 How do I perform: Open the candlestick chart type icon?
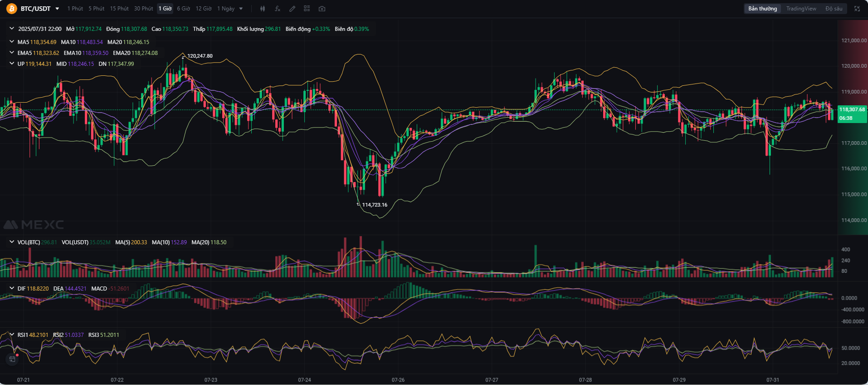point(263,9)
